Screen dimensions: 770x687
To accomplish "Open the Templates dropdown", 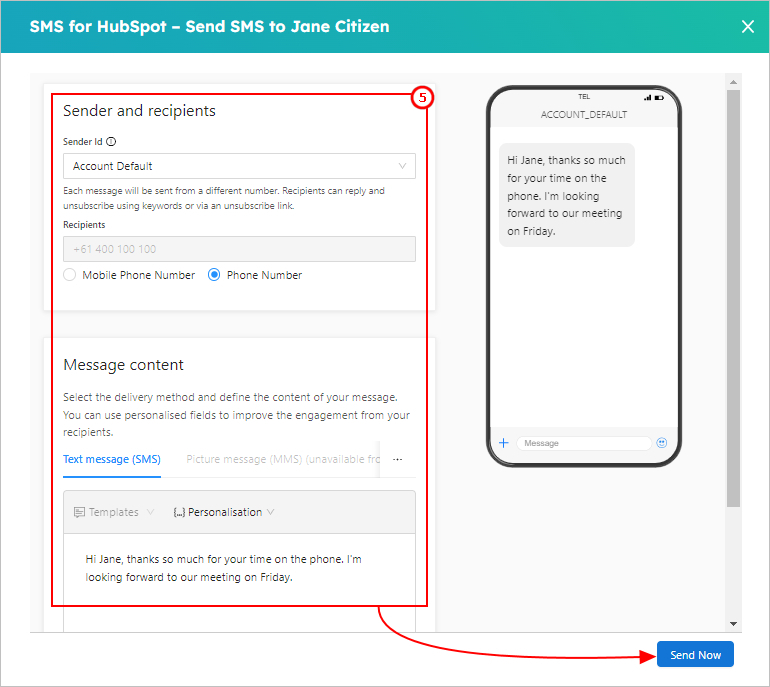I will [114, 512].
